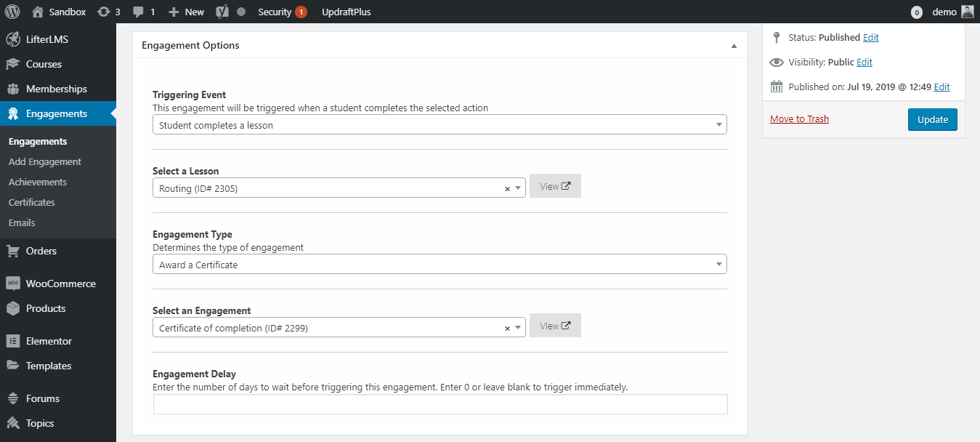
Task: Click the Published on calendar icon
Action: [777, 87]
